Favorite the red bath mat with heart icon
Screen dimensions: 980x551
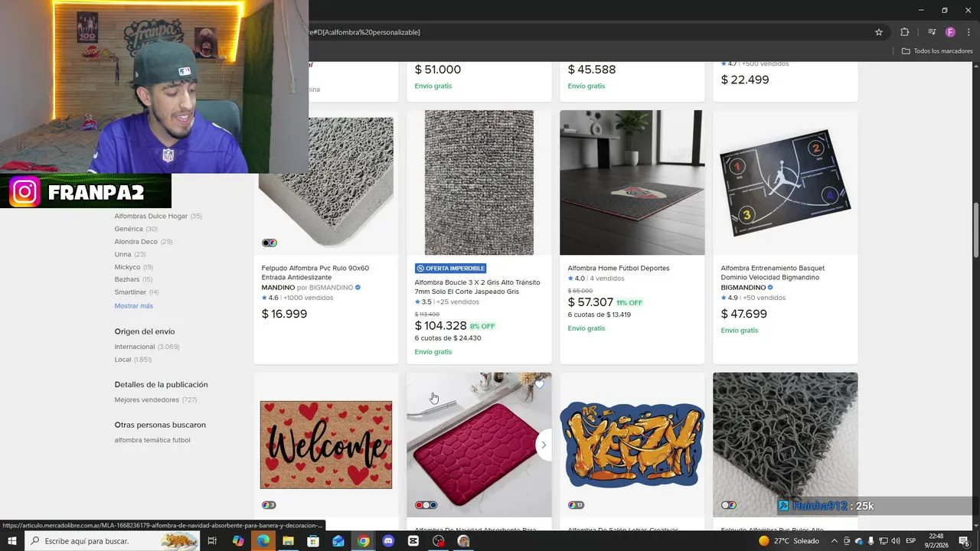(539, 385)
